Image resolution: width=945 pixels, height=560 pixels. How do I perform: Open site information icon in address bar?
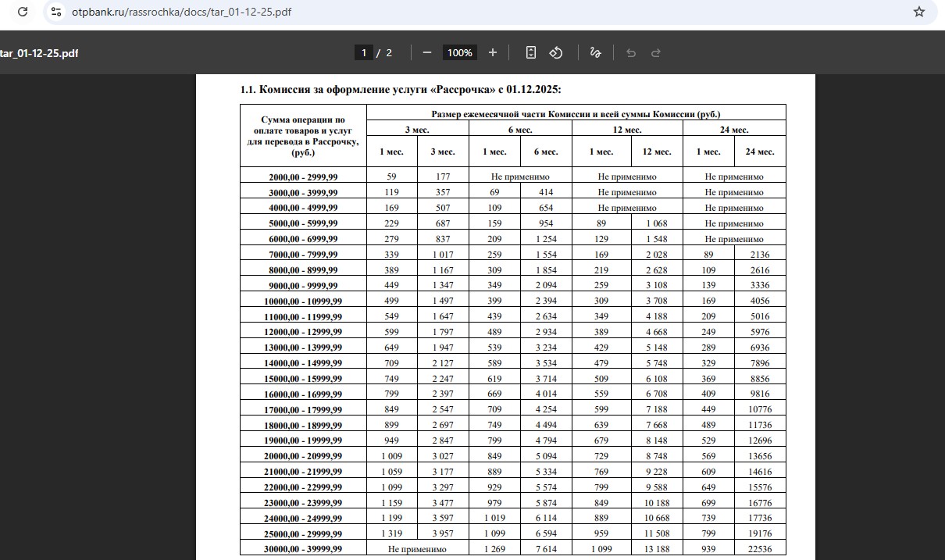(x=55, y=12)
